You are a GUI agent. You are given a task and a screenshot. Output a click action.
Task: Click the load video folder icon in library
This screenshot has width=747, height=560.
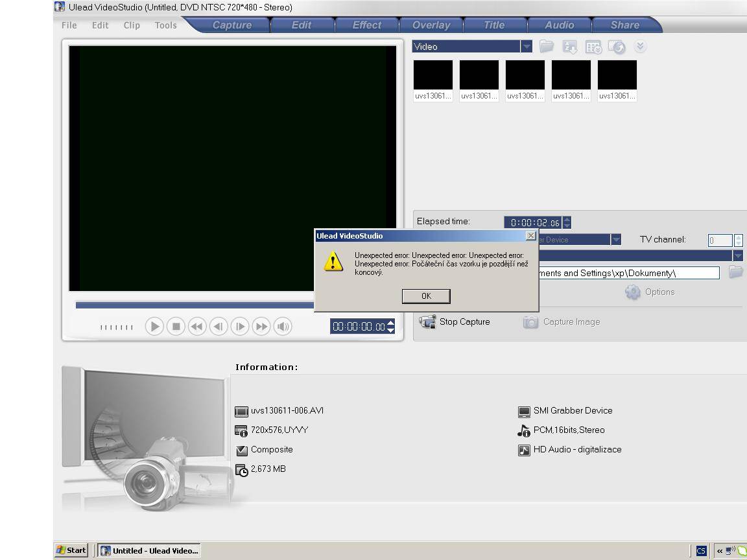coord(547,46)
